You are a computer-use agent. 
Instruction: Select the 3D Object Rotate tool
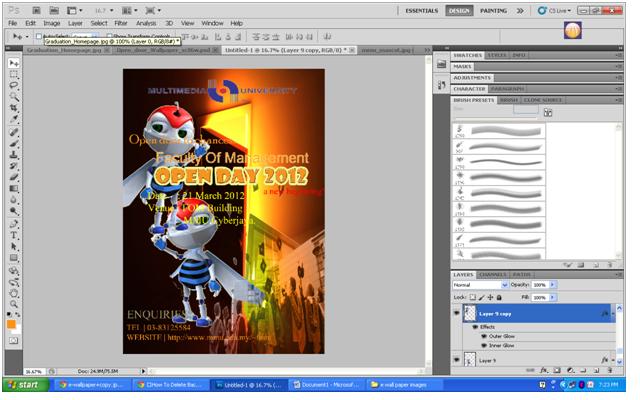tap(14, 271)
